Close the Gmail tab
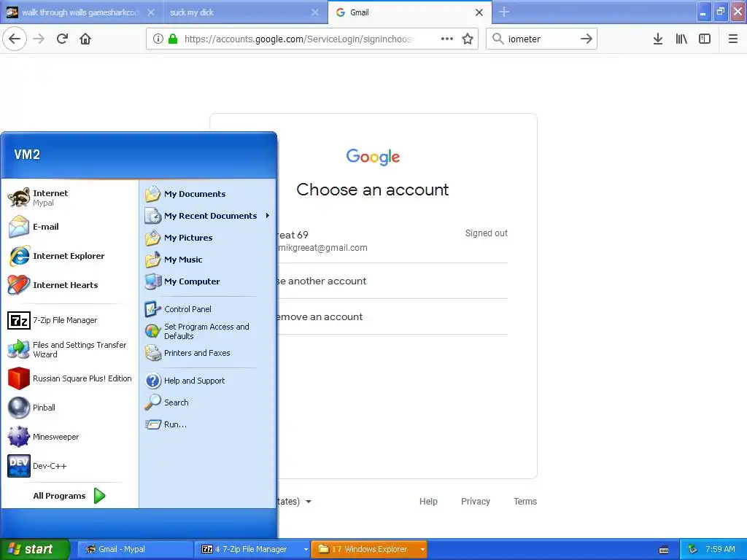This screenshot has width=747, height=560. click(x=479, y=12)
